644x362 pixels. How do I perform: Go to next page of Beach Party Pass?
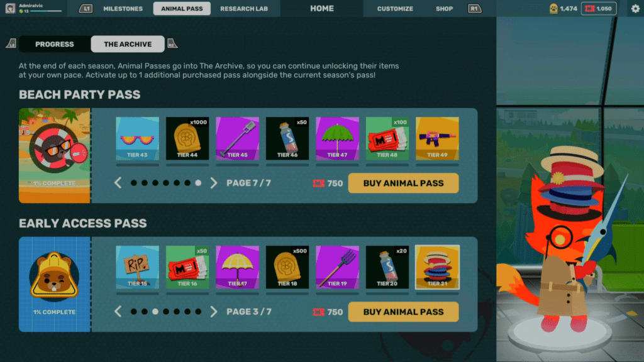[214, 183]
